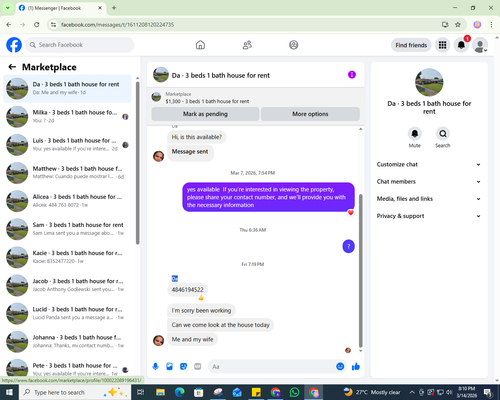Choose a GIF icon in composer
The image size is (500, 400).
[x=198, y=367]
